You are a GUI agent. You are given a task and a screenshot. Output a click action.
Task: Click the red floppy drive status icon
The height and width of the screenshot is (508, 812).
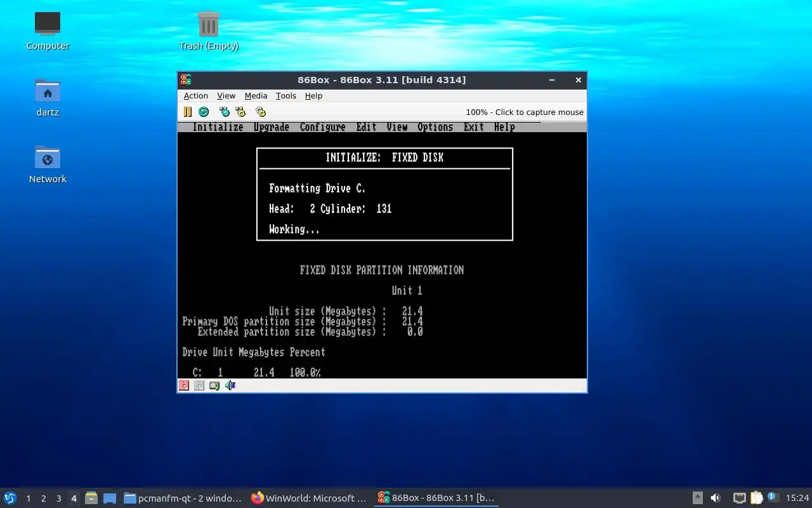tap(184, 385)
